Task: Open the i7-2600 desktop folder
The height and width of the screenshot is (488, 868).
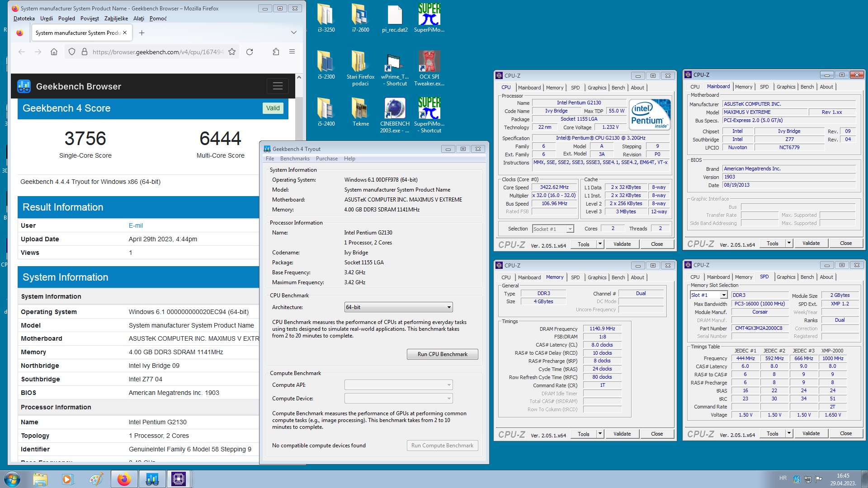Action: point(360,18)
